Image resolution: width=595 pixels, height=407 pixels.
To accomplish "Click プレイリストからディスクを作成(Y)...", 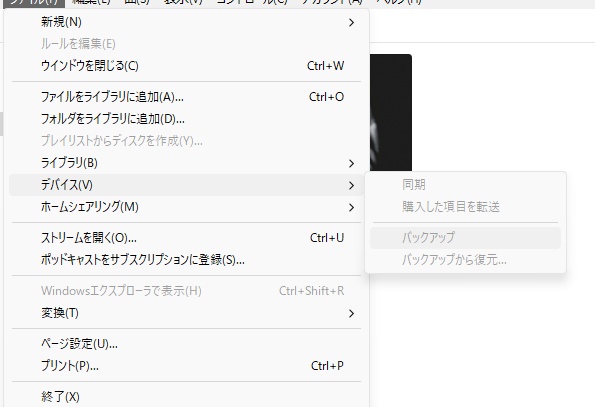I will click(186, 141).
